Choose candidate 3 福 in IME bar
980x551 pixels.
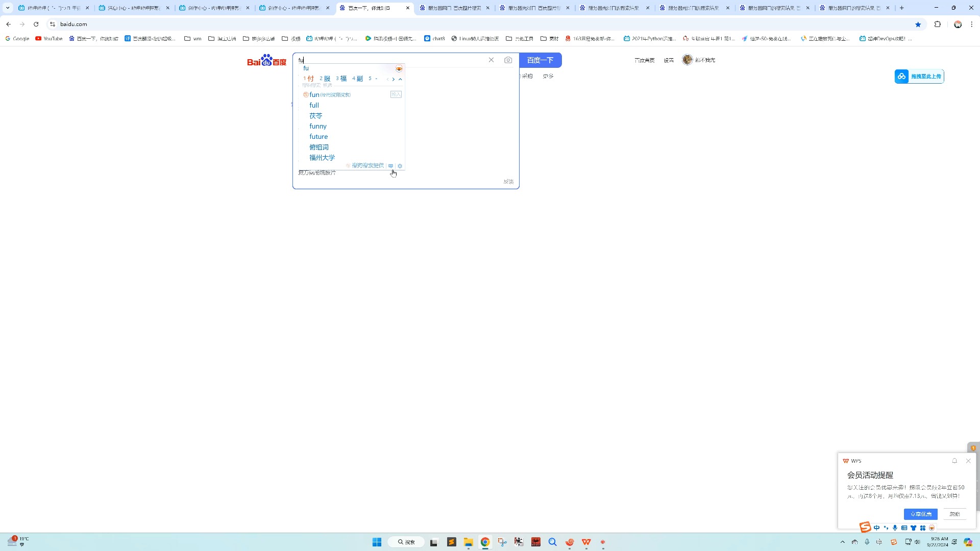pyautogui.click(x=341, y=79)
